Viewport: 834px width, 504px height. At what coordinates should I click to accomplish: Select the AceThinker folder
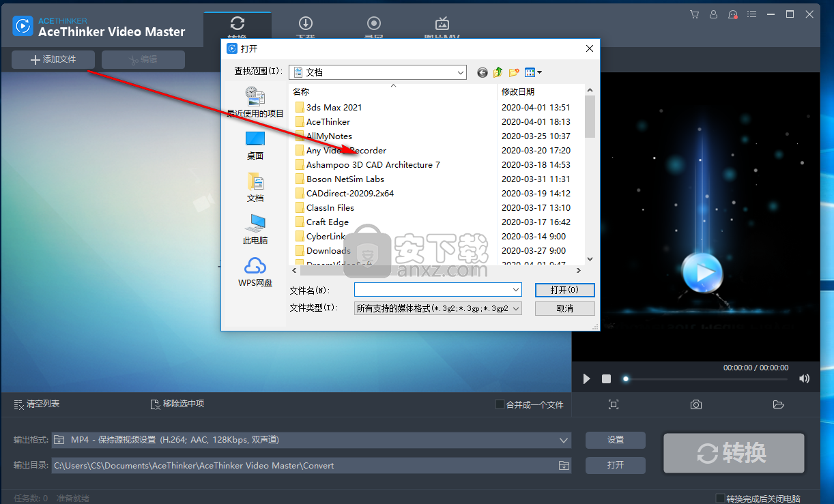pos(322,121)
